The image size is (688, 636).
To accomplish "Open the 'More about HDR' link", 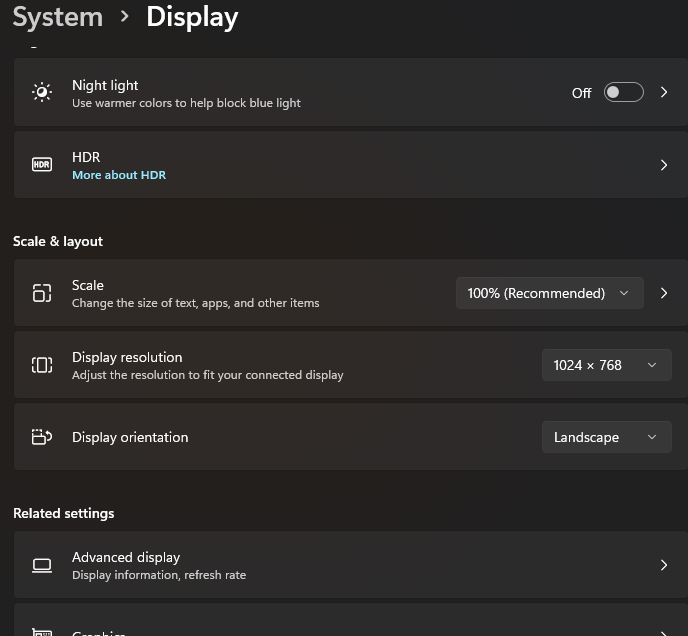I will [x=119, y=175].
